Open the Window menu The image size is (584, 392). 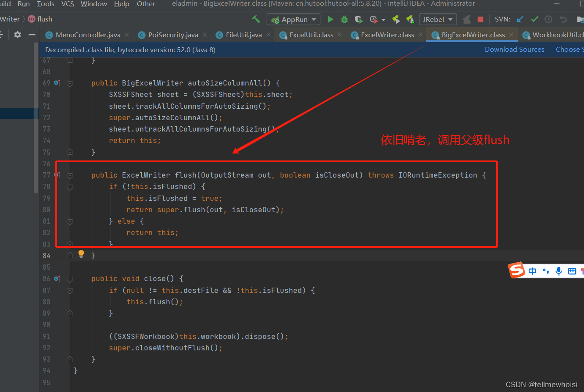click(x=94, y=4)
